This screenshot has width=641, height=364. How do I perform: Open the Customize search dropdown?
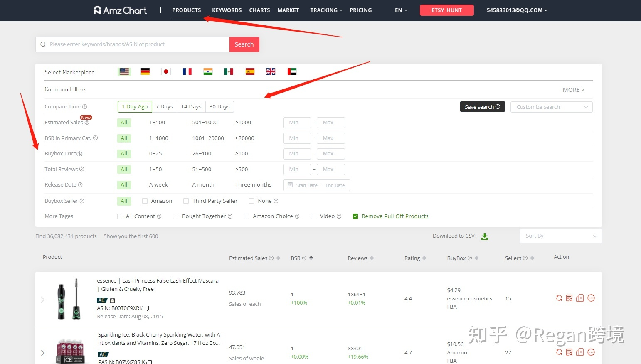pyautogui.click(x=551, y=107)
